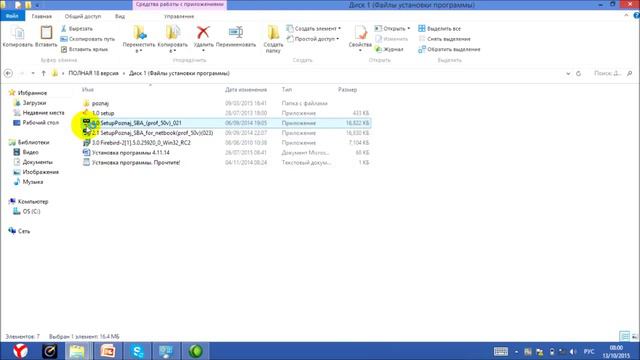Screen dimensions: 640x360
Task: Click Средства работы с приложениями tab header
Action: [179, 4]
